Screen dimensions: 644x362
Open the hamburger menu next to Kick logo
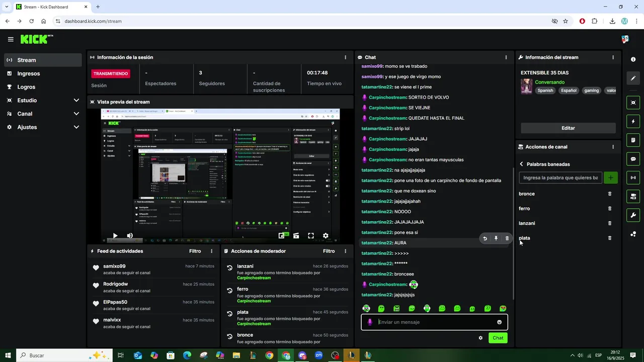(x=11, y=39)
